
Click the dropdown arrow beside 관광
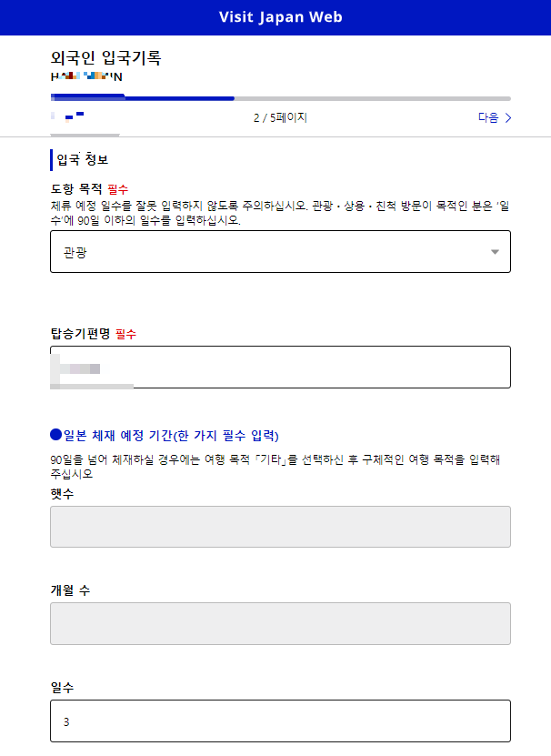click(x=494, y=252)
